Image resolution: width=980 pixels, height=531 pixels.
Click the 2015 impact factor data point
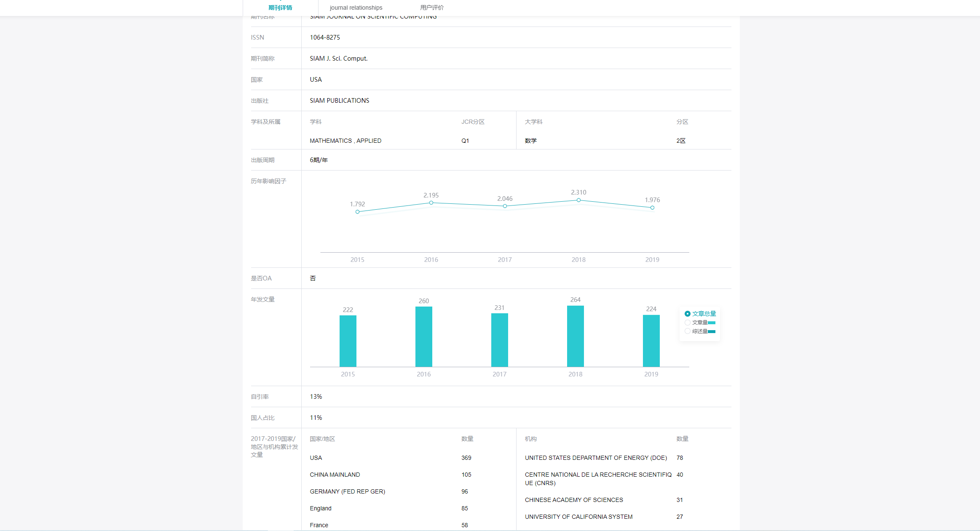point(357,212)
